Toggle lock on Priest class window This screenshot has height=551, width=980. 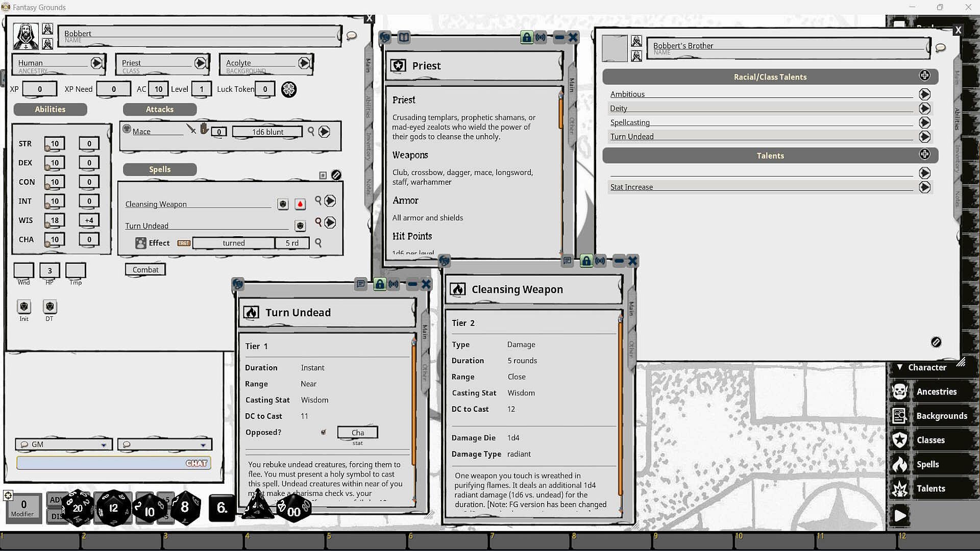click(x=526, y=37)
